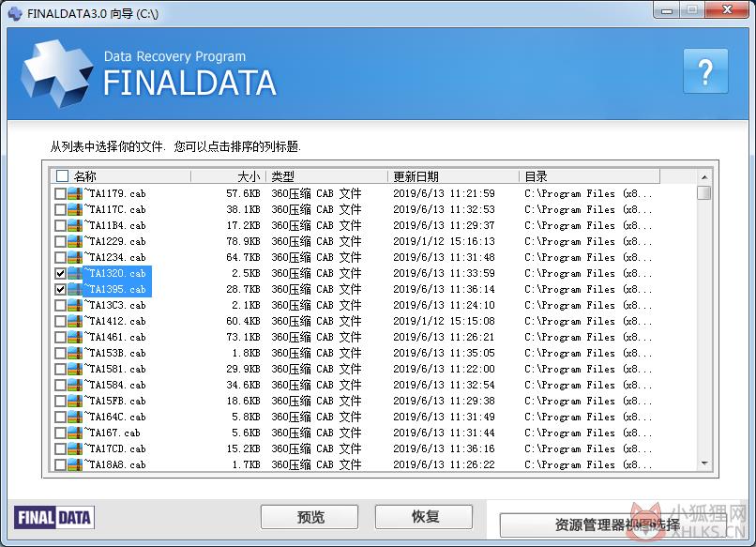
Task: Click the scrollbar down arrow of file list
Action: pyautogui.click(x=704, y=463)
